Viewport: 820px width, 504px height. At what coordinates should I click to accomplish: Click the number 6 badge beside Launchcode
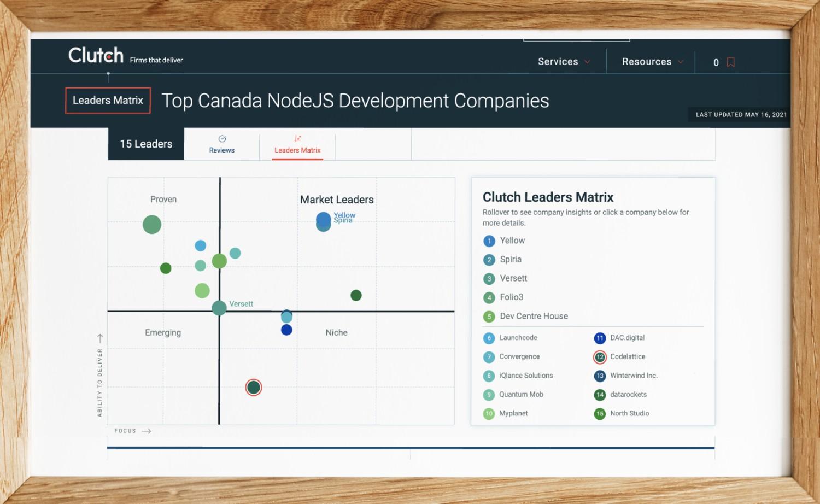tap(489, 338)
